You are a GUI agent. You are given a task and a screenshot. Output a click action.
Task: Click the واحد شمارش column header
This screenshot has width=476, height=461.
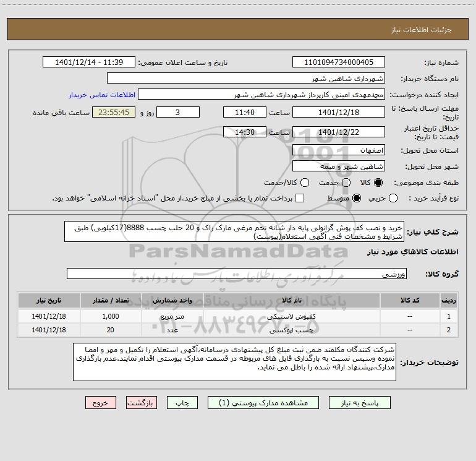[172, 300]
